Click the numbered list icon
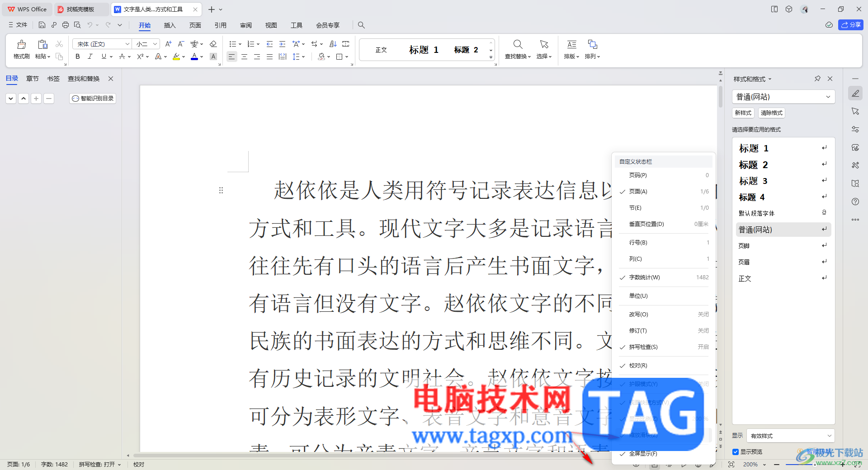The width and height of the screenshot is (868, 470). [251, 44]
